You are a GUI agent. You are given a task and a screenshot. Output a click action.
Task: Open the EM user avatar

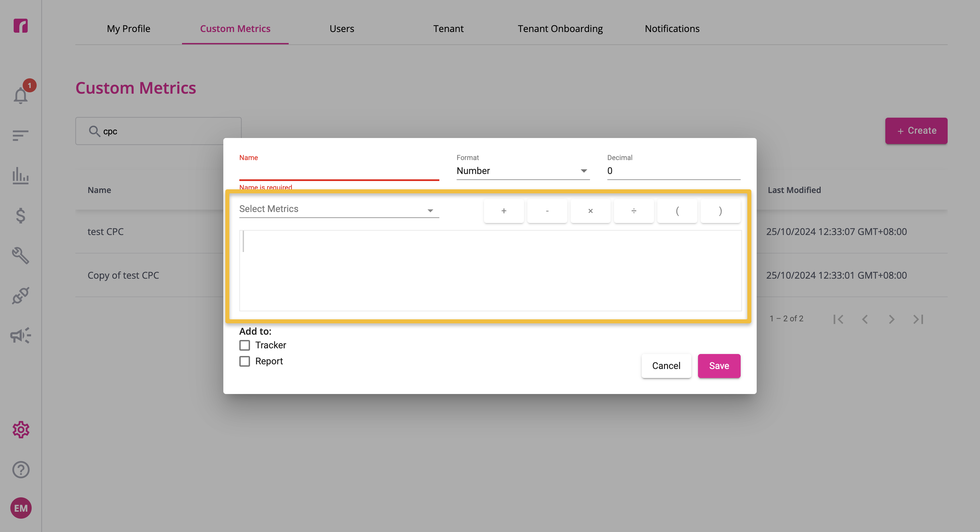[x=21, y=508]
